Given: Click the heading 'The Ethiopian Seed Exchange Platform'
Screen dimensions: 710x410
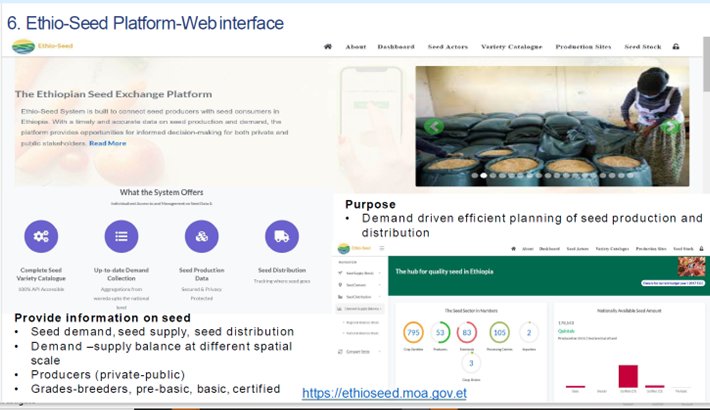Looking at the screenshot, I should [x=113, y=94].
